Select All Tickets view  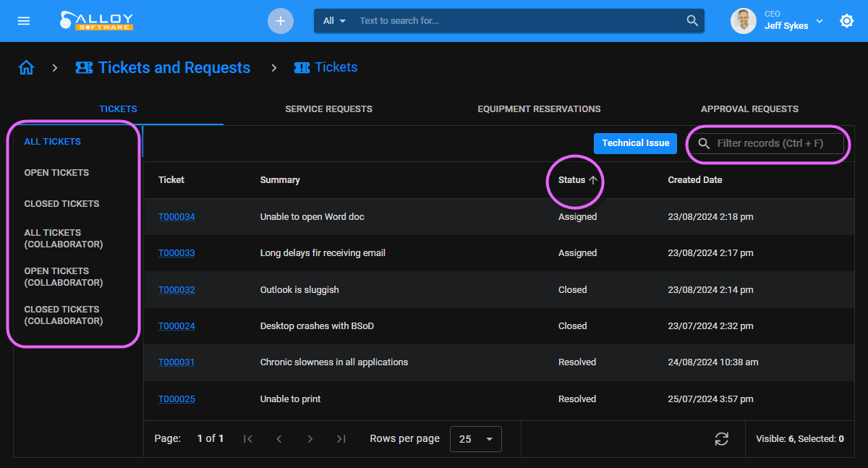click(52, 142)
